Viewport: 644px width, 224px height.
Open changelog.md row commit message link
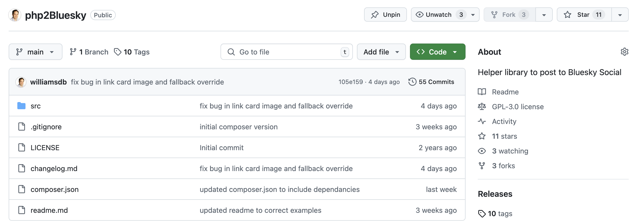click(276, 169)
